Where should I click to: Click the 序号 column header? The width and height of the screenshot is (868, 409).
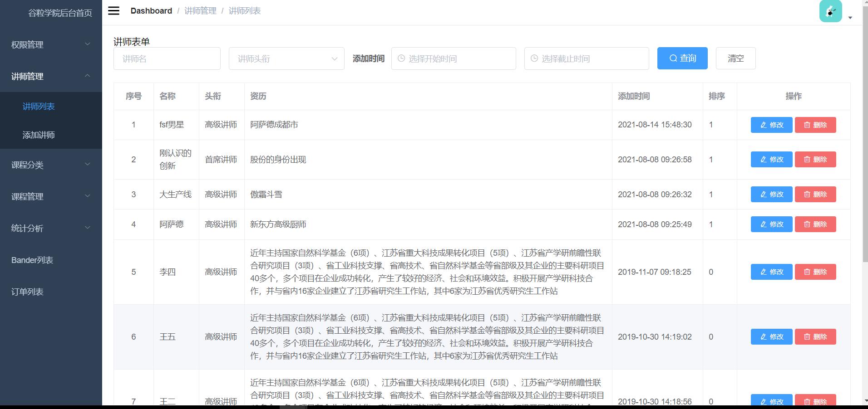pos(133,96)
